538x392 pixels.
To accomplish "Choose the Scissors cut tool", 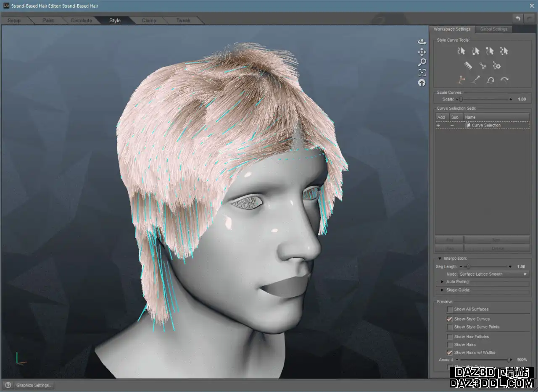I will (x=483, y=66).
